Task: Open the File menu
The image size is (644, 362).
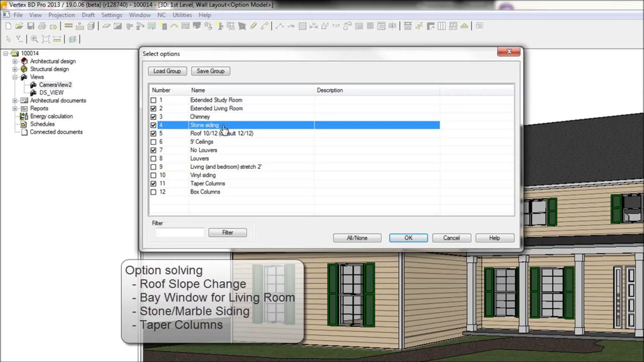Action: 18,15
